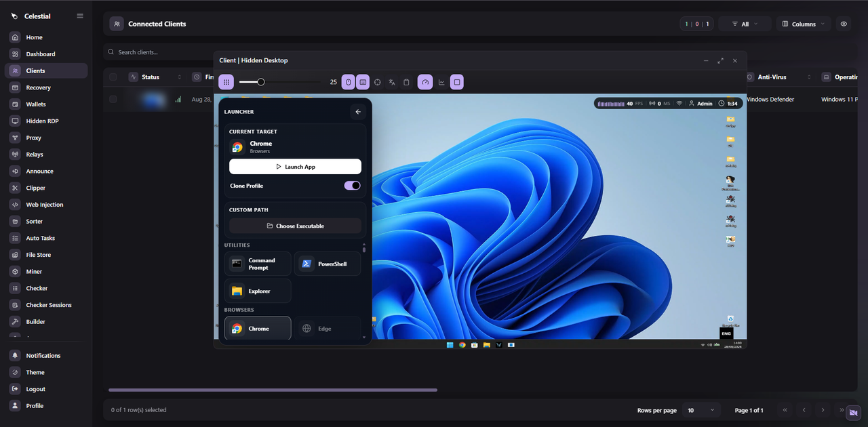Check the checkbox on the Windows Defender client row
This screenshot has height=427, width=868.
[x=113, y=99]
